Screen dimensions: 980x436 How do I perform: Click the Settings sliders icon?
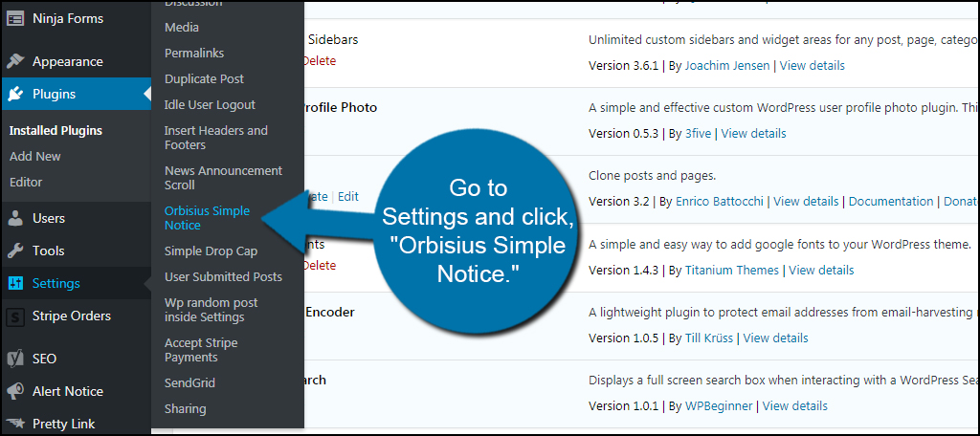pyautogui.click(x=15, y=284)
